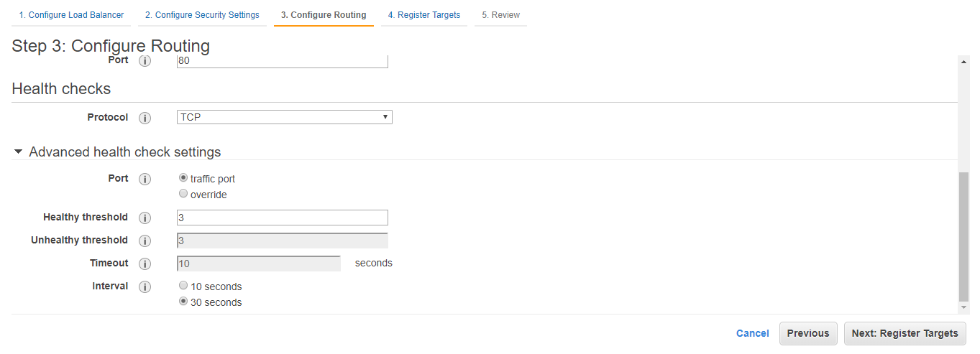Click info icon beside advanced settings Port

pyautogui.click(x=145, y=179)
